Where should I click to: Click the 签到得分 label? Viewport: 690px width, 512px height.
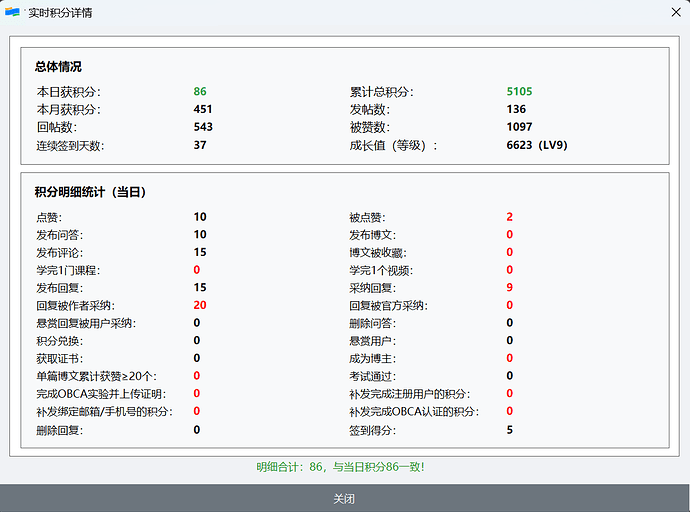point(372,430)
